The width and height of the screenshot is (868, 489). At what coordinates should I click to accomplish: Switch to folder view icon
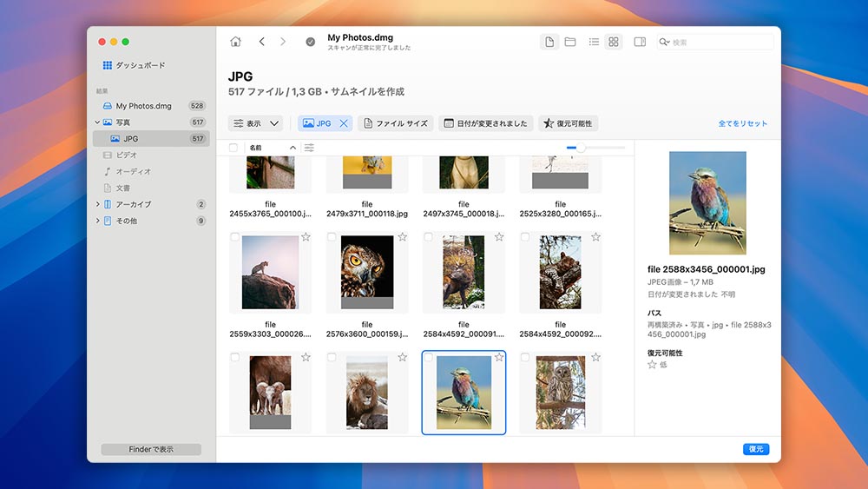coord(570,42)
